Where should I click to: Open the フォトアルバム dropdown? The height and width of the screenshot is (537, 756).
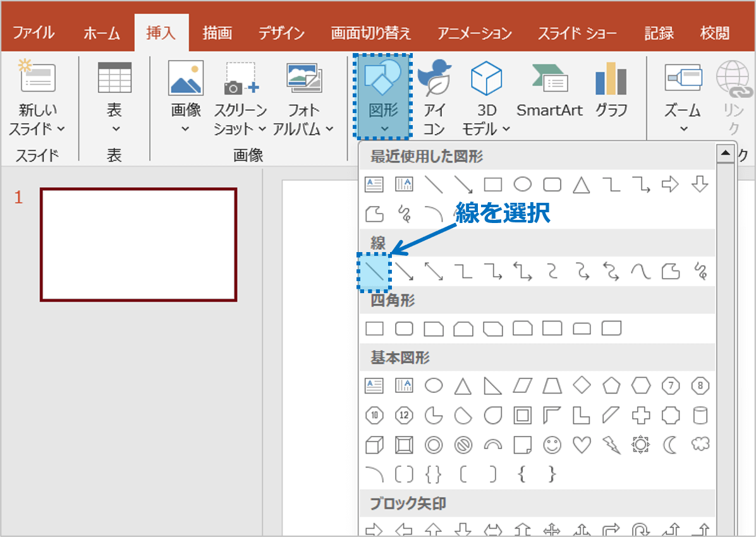(x=329, y=129)
